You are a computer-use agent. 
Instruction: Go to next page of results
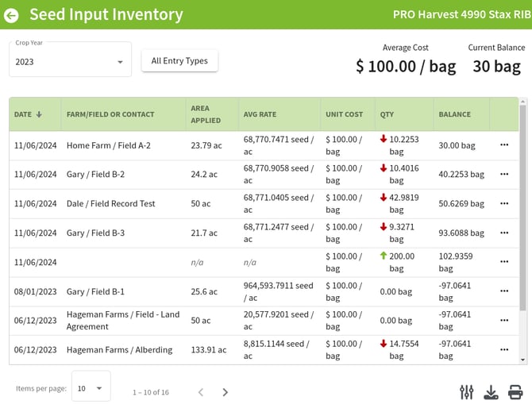(x=226, y=392)
